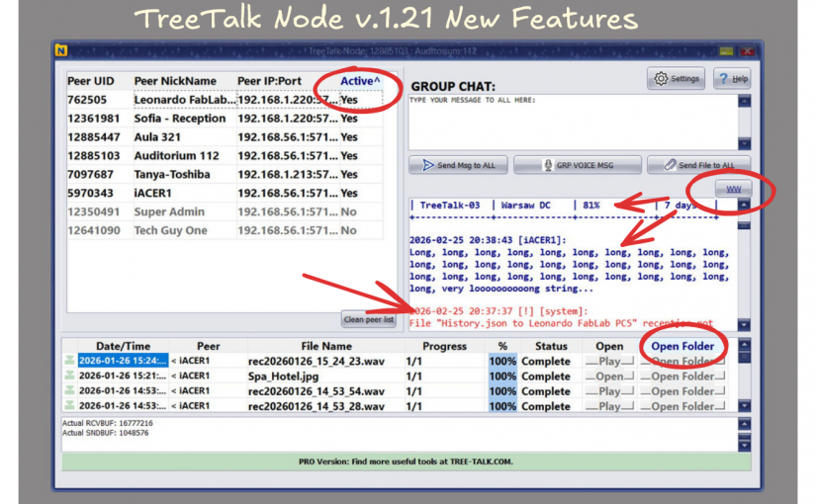This screenshot has height=504, width=816.
Task: Select peer Sofia - Reception
Action: [225, 118]
